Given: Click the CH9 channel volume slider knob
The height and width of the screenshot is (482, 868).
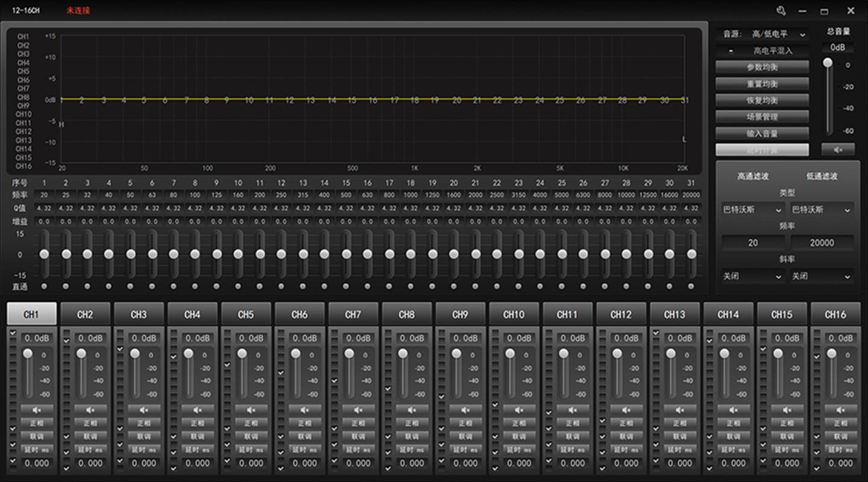Looking at the screenshot, I should (x=456, y=354).
